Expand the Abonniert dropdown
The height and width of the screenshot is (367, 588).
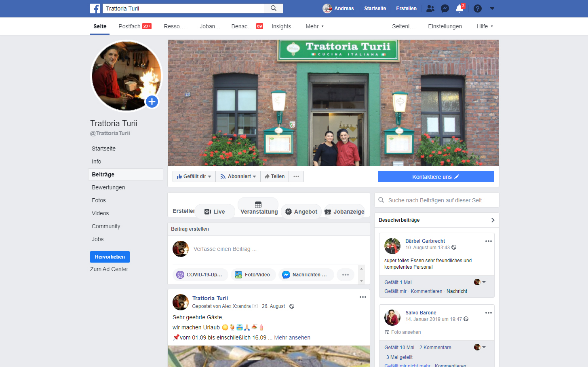click(x=238, y=176)
